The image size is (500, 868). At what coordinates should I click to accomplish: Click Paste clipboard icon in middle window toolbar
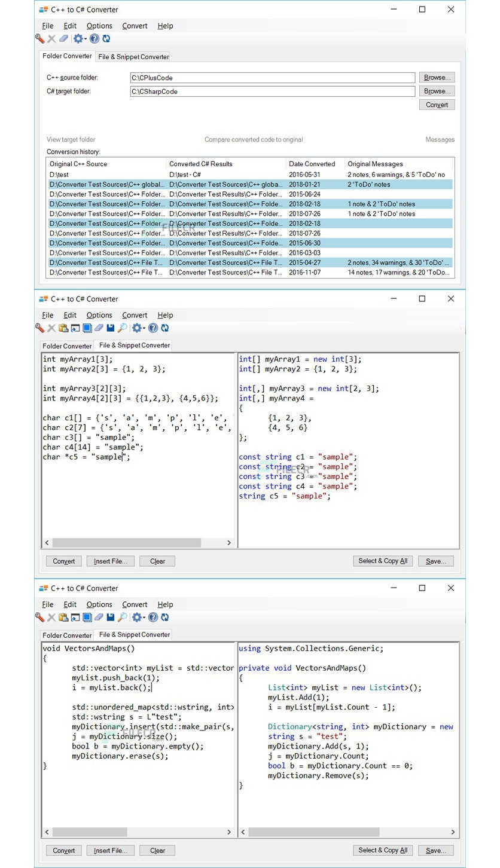coord(63,328)
